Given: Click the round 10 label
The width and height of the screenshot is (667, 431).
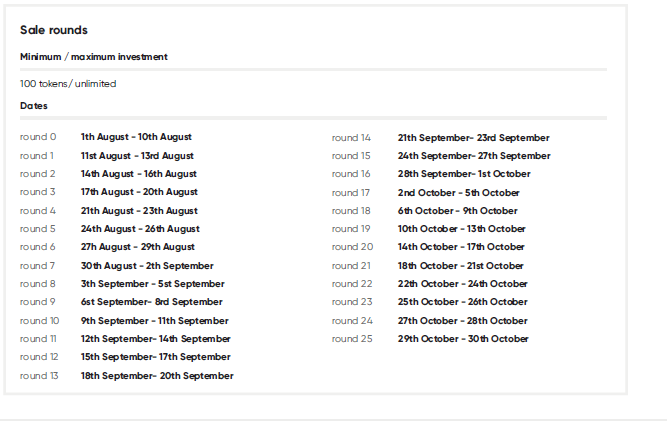Looking at the screenshot, I should pyautogui.click(x=40, y=321).
